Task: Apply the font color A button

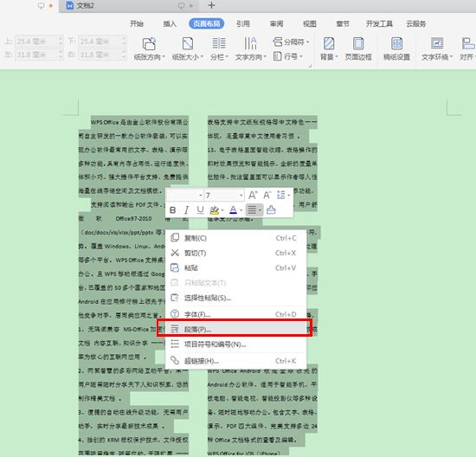Action: [233, 210]
